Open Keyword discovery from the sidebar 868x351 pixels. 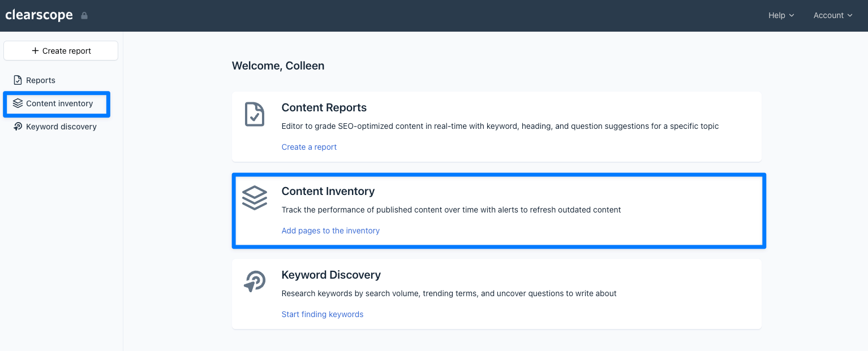tap(61, 127)
